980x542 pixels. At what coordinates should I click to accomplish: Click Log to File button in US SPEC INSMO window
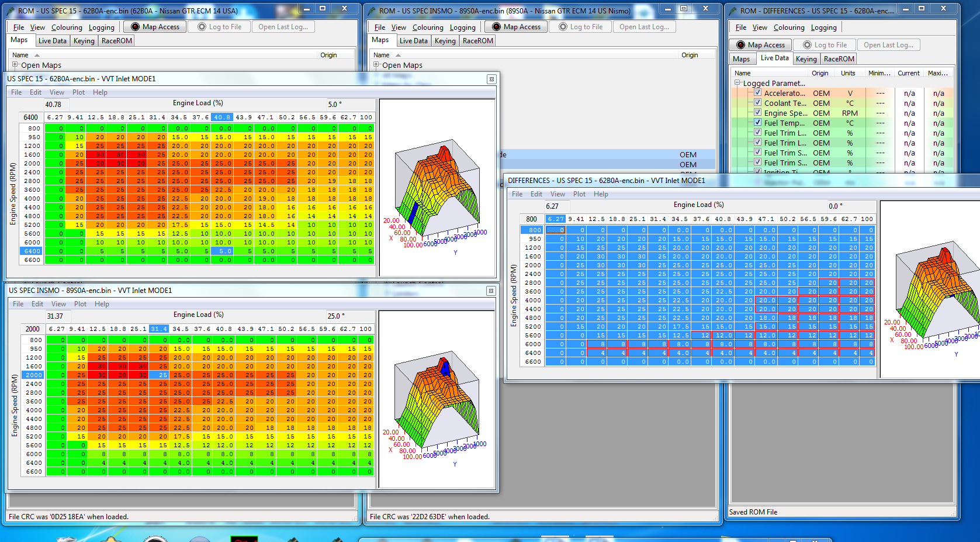580,27
